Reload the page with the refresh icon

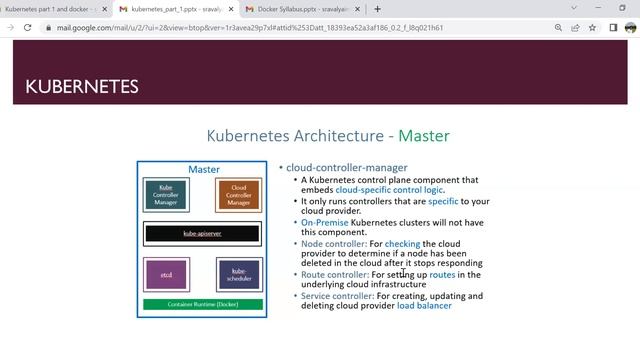click(x=27, y=28)
